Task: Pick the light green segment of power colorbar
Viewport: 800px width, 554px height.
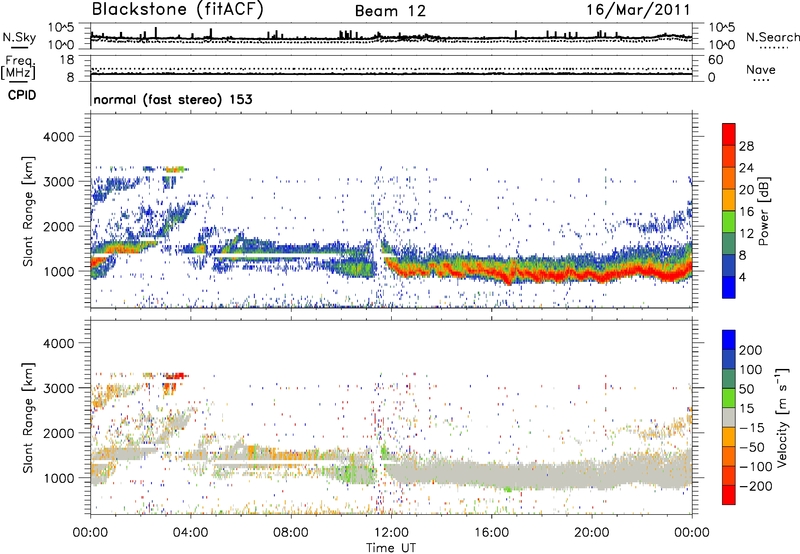Action: click(729, 221)
